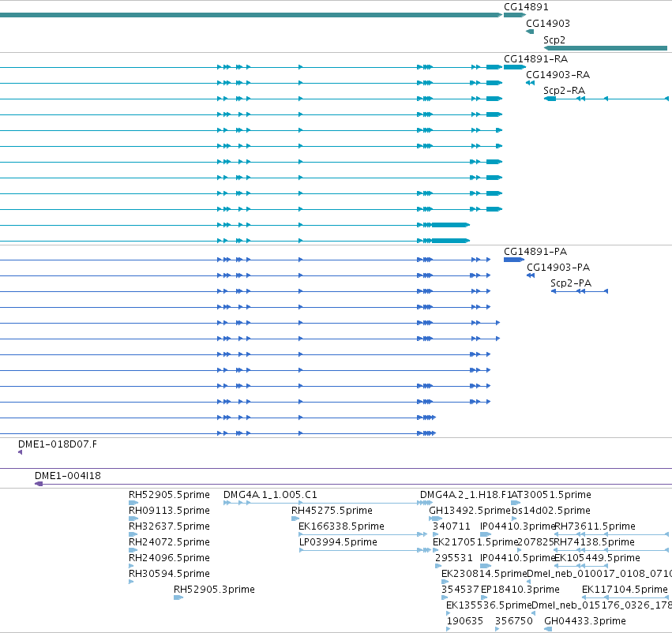Open the Scp2 gene label
The width and height of the screenshot is (672, 633).
pos(554,40)
